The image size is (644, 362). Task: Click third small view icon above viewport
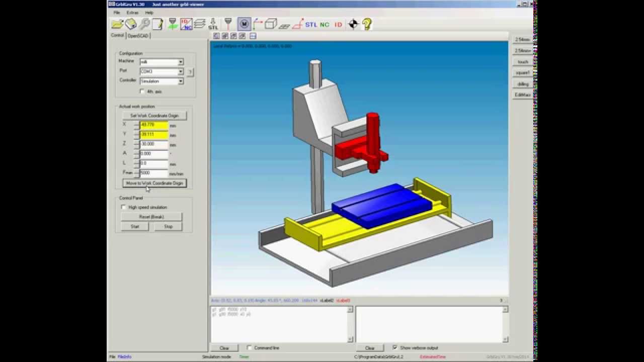(x=234, y=36)
